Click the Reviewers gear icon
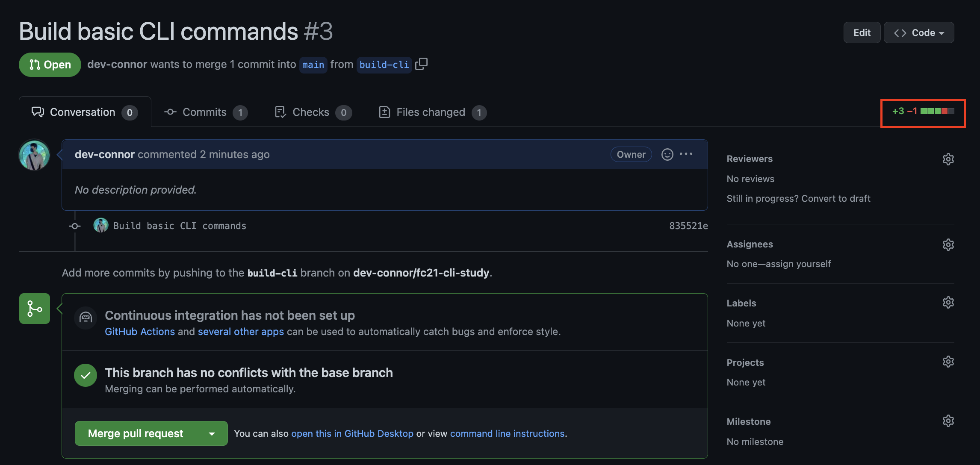The height and width of the screenshot is (465, 980). click(948, 159)
